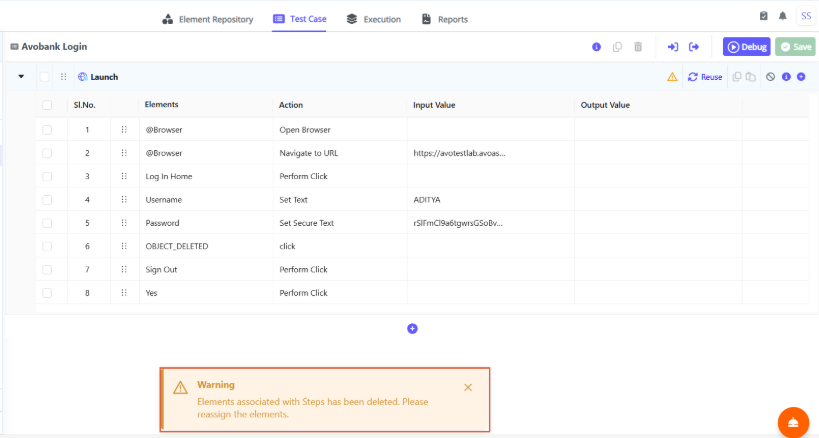Dismiss the Warning notification with the X
Viewport: 819px width, 438px height.
(468, 387)
